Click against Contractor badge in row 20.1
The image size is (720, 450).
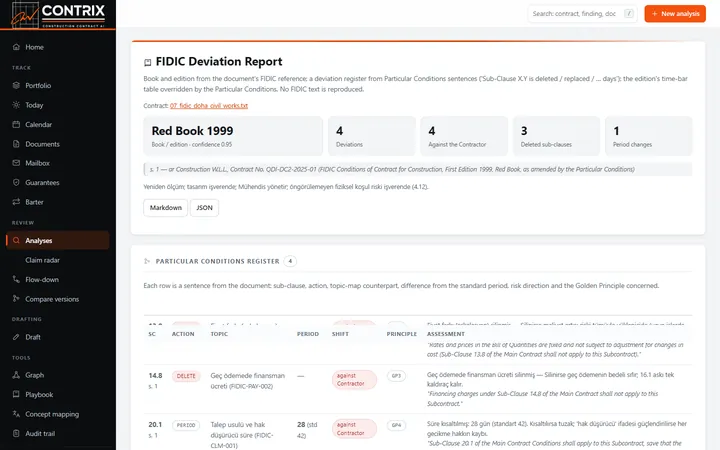pyautogui.click(x=354, y=429)
